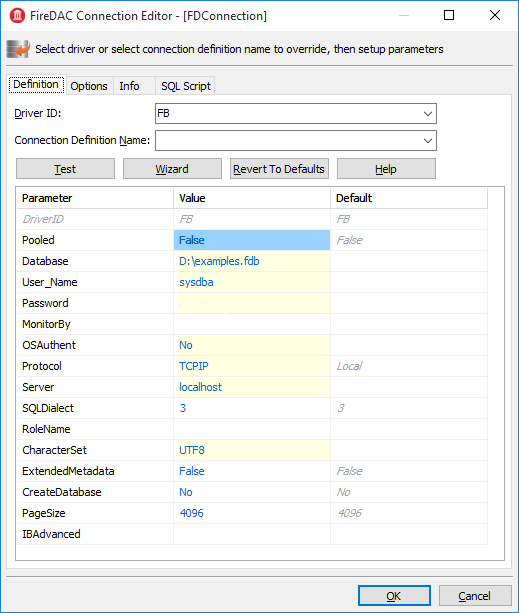The height and width of the screenshot is (613, 519).
Task: Click the Password parameter label
Action: pos(45,303)
